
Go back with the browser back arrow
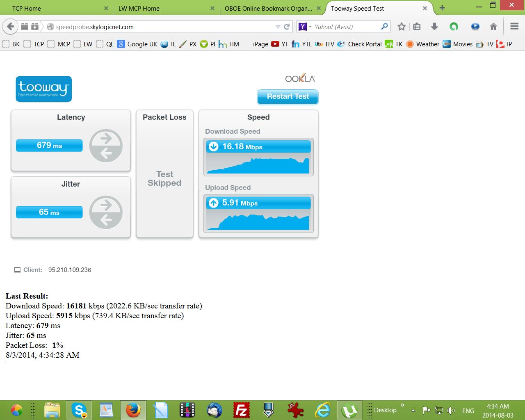point(10,27)
